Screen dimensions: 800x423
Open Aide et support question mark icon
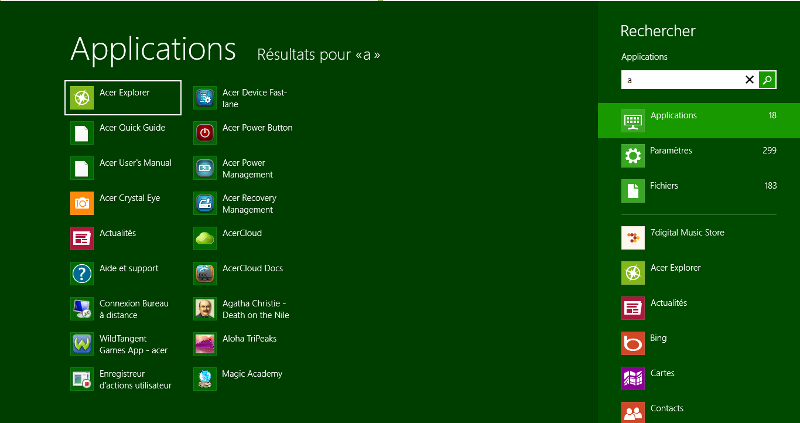tap(82, 273)
